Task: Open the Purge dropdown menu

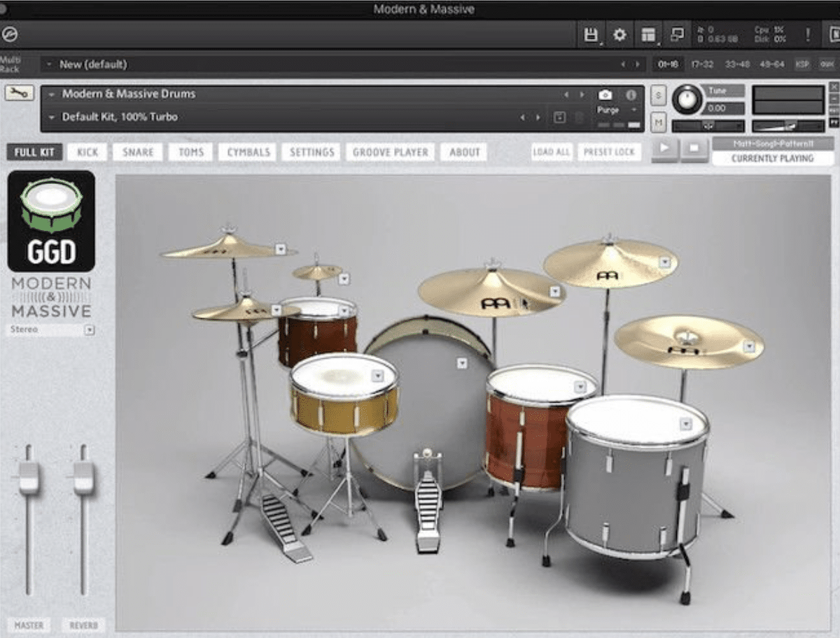Action: tap(617, 111)
